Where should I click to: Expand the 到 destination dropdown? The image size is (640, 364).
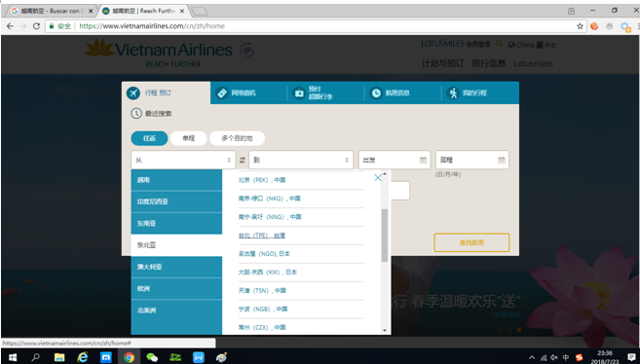point(301,161)
